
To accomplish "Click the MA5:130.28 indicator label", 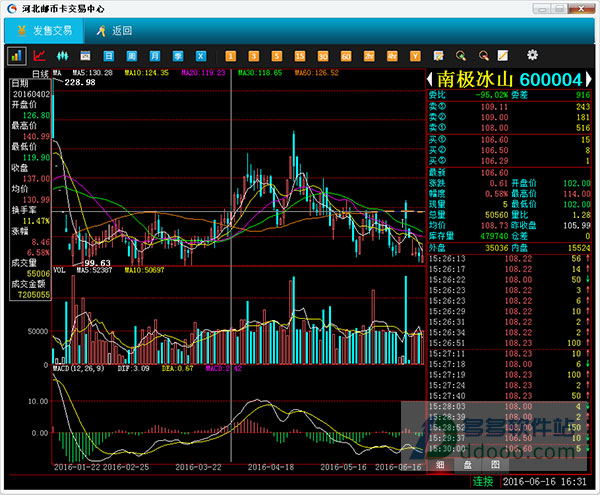I will pyautogui.click(x=93, y=73).
